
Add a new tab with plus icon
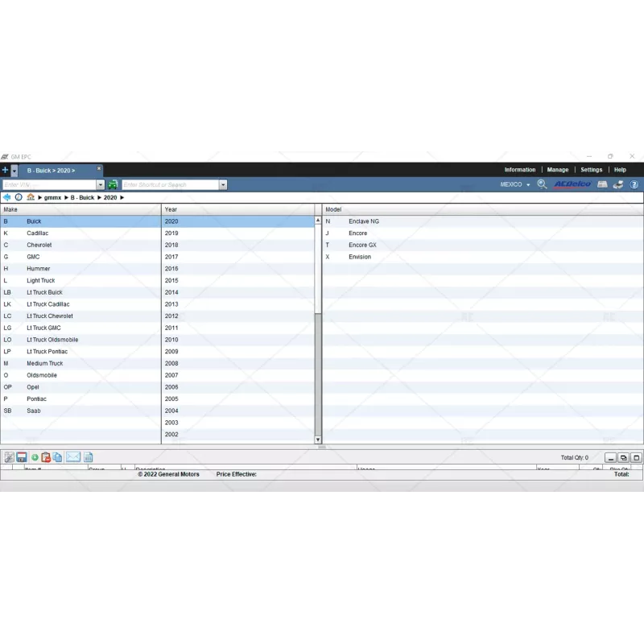click(5, 170)
